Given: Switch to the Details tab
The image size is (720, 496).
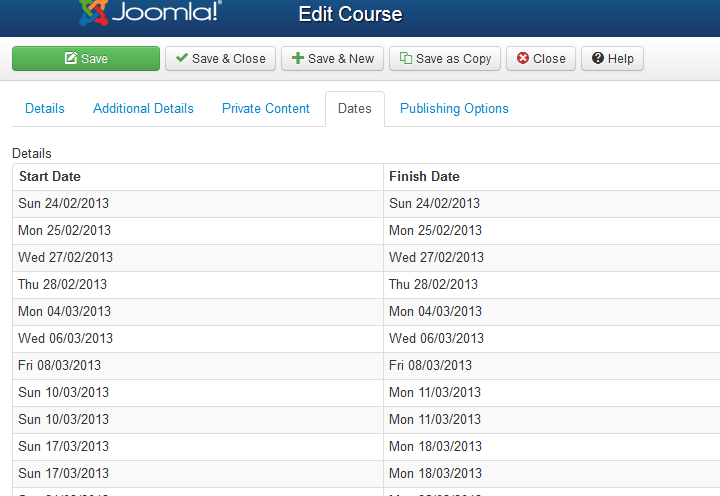Looking at the screenshot, I should [x=45, y=109].
